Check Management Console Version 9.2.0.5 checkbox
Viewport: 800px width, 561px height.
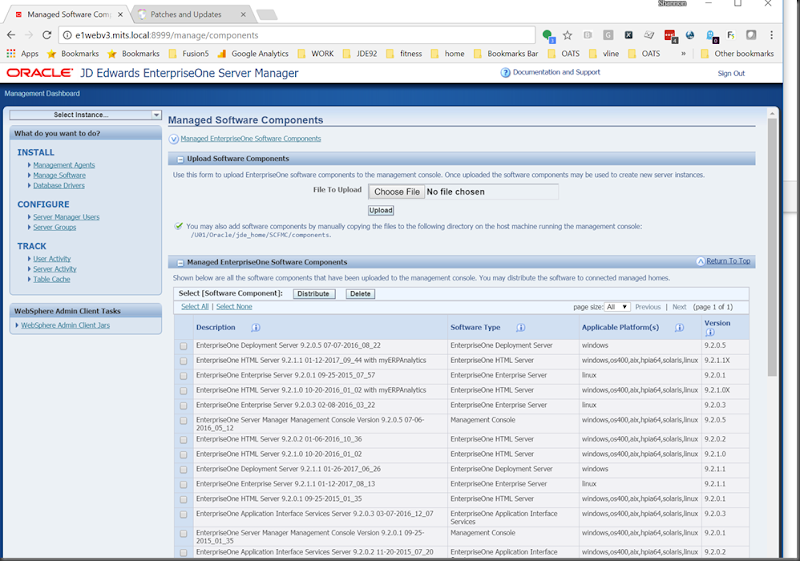(x=183, y=421)
